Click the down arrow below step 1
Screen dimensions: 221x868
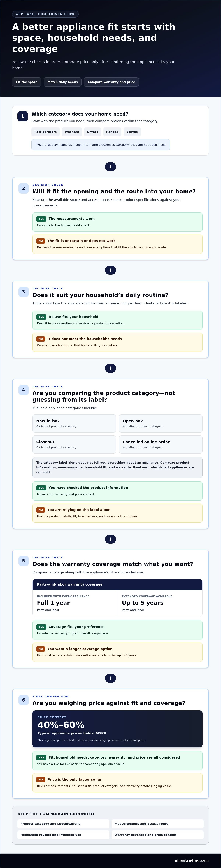[110, 166]
